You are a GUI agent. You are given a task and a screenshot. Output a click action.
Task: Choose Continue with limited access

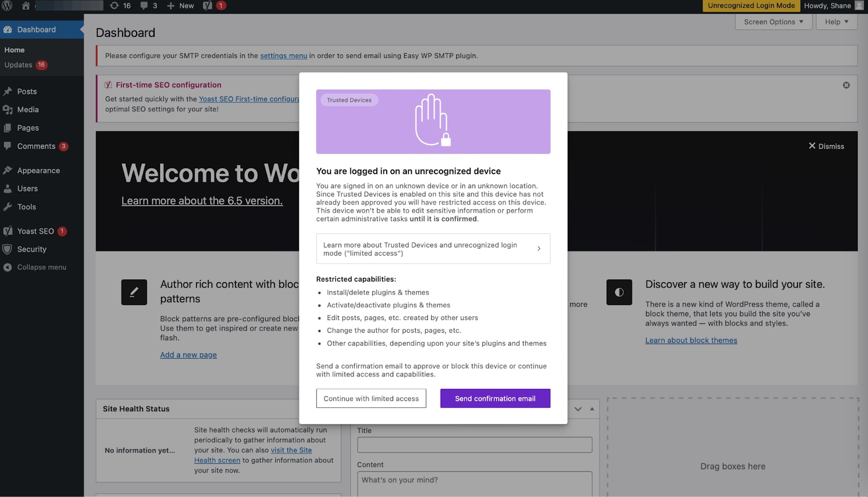[371, 399]
